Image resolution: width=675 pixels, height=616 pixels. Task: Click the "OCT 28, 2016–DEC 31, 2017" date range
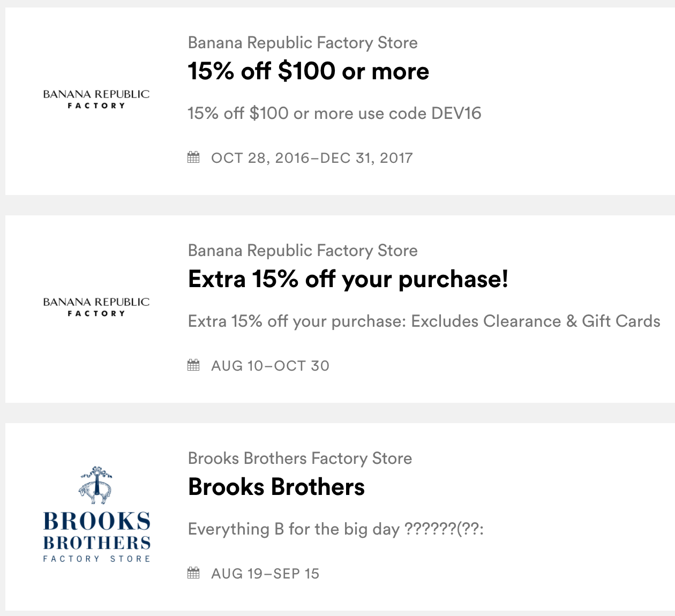point(312,158)
